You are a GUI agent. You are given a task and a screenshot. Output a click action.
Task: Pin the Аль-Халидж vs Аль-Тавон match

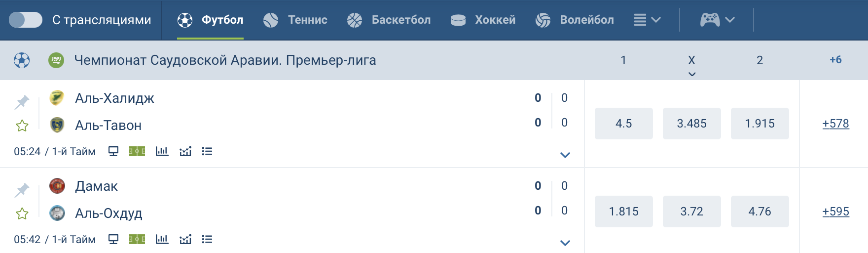click(x=22, y=102)
